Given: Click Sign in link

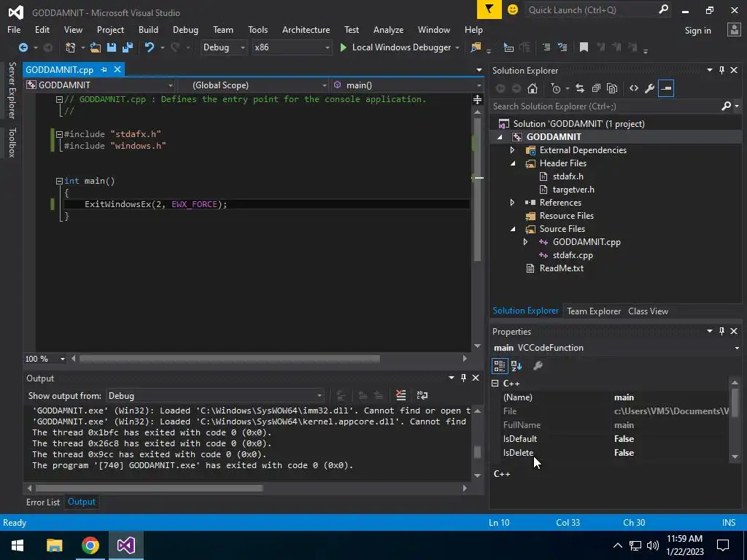Looking at the screenshot, I should click(x=697, y=31).
